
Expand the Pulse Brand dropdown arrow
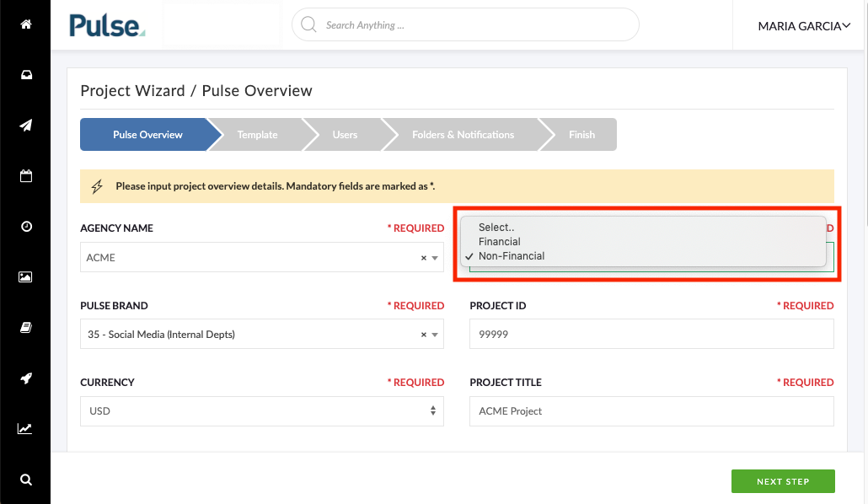[x=435, y=335]
